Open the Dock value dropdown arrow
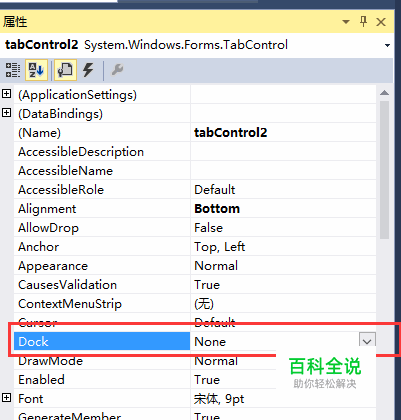 click(367, 341)
